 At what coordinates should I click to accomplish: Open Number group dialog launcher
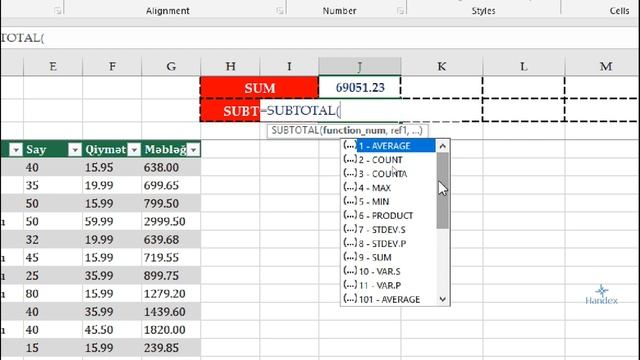[x=400, y=11]
